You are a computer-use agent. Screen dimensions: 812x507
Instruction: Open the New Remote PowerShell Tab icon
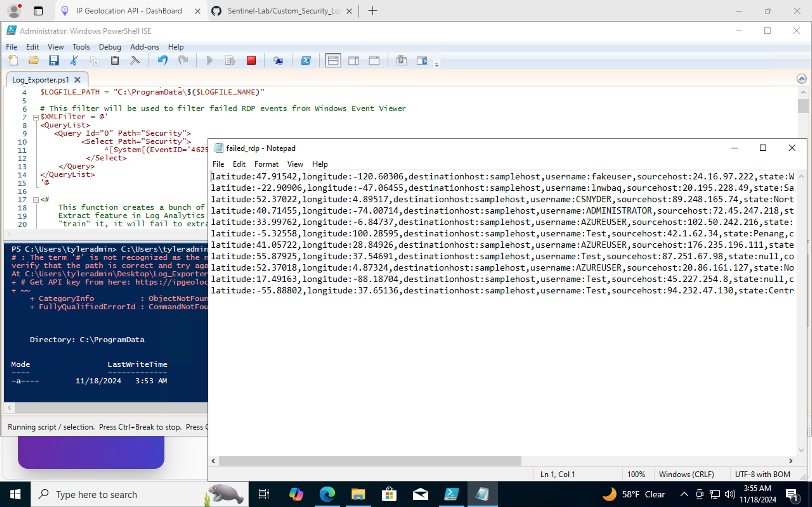(x=278, y=61)
